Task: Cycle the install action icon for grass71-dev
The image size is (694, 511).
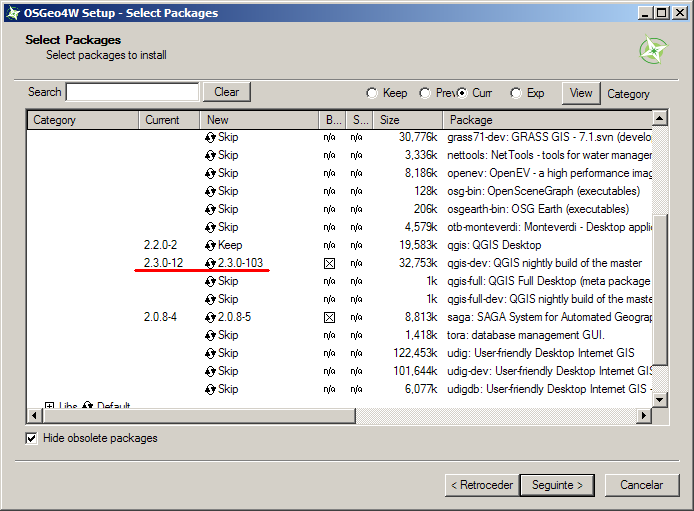Action: [210, 138]
